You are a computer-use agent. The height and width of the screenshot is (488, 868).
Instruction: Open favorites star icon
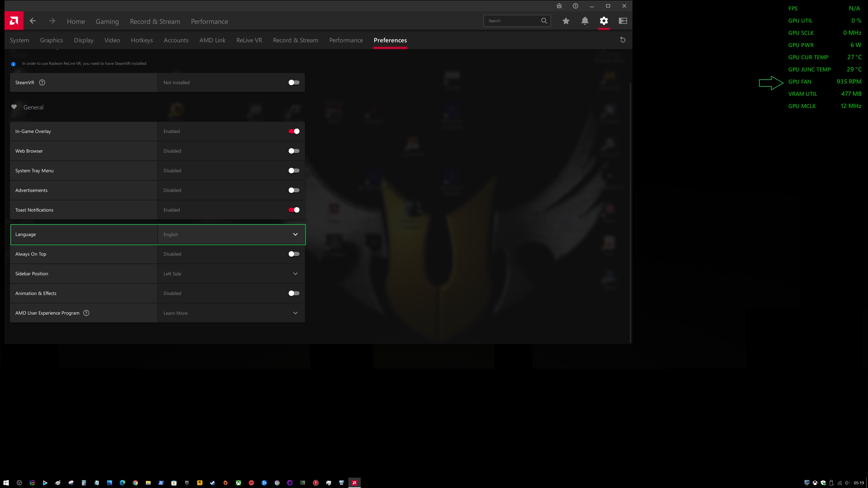point(566,21)
